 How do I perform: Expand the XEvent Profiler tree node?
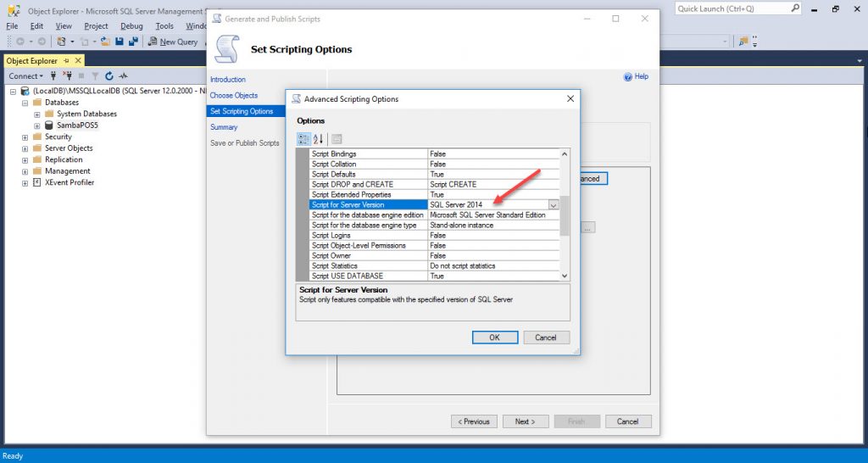point(25,183)
